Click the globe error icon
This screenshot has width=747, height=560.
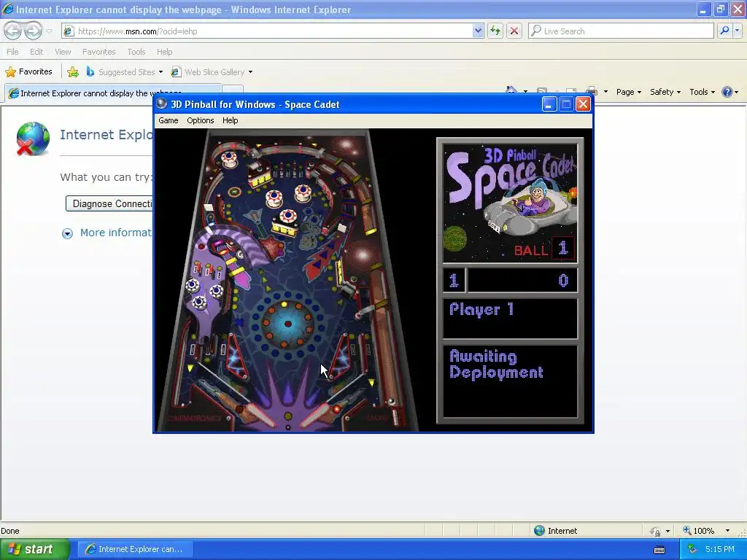33,139
